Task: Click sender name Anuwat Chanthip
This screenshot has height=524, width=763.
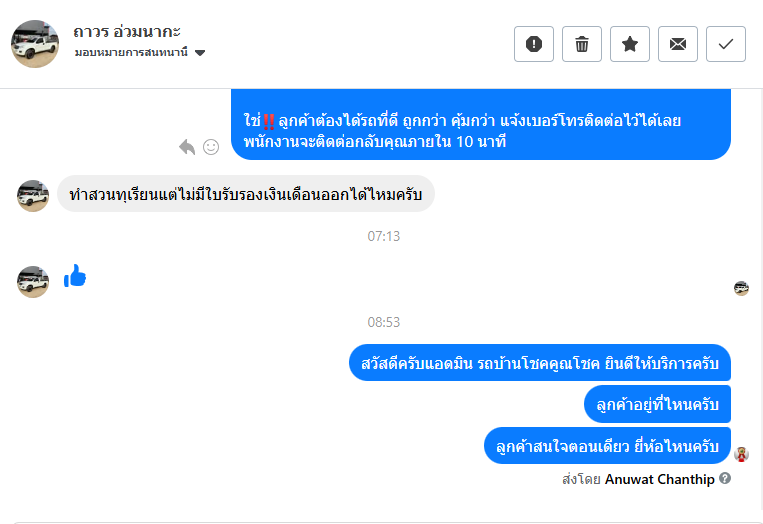Action: pyautogui.click(x=659, y=479)
